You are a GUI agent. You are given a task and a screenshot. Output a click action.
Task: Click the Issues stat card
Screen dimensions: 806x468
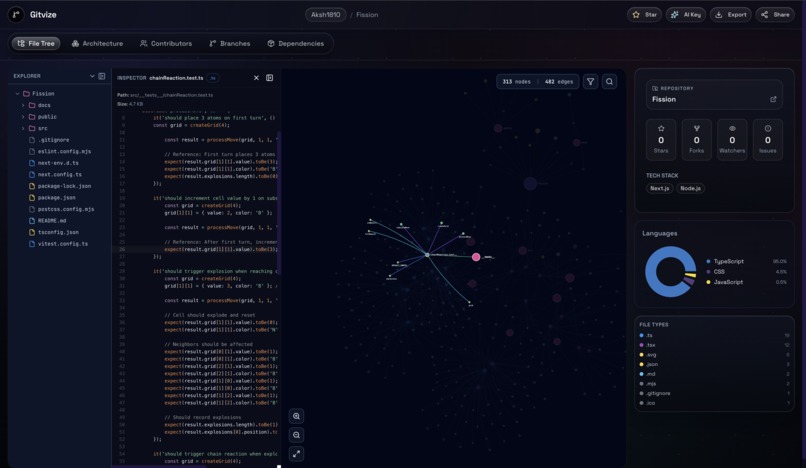coord(767,140)
